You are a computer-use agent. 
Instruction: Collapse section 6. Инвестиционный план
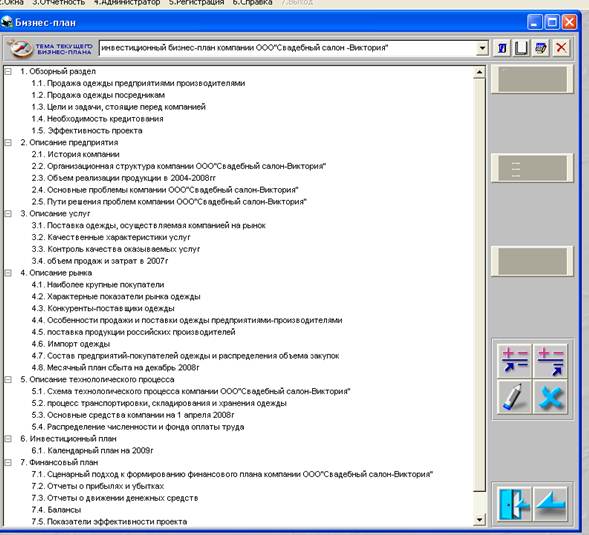coord(8,439)
